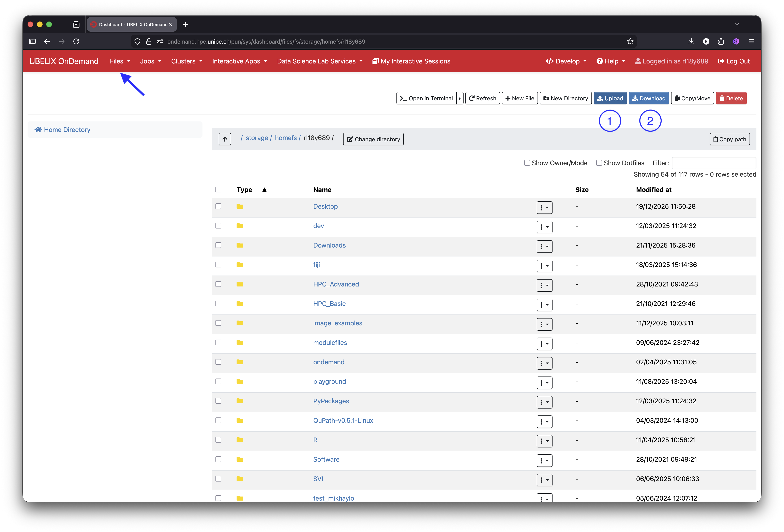
Task: Click the Copy path clipboard button
Action: (x=729, y=139)
